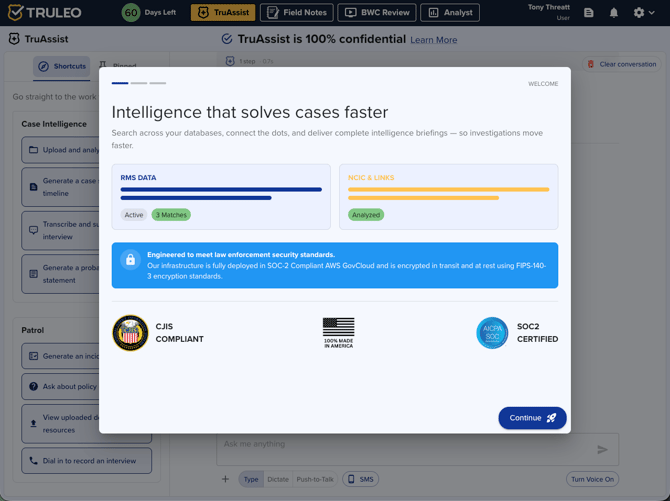
Task: Click the question mark icon on Ask about policy
Action: (33, 386)
